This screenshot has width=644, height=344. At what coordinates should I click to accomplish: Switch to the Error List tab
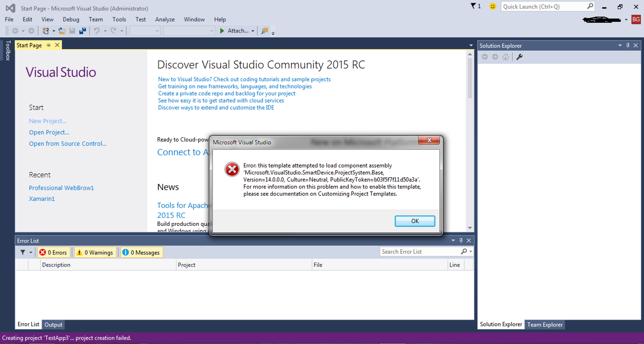[28, 324]
